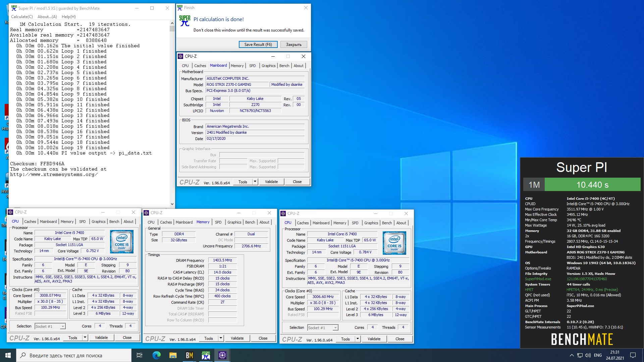This screenshot has width=644, height=362.
Task: Expand Tools dropdown arrow in bottom-right CPU-Z window
Action: [x=358, y=339]
